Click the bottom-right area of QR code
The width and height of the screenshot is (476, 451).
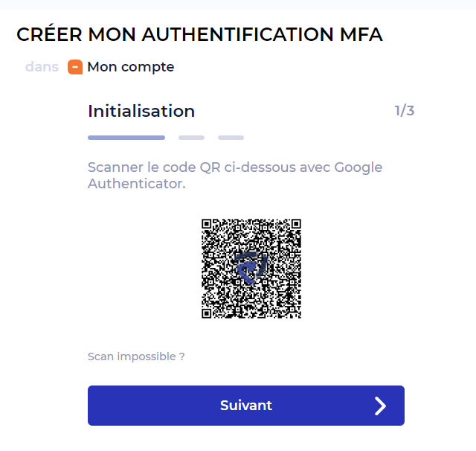coord(290,307)
